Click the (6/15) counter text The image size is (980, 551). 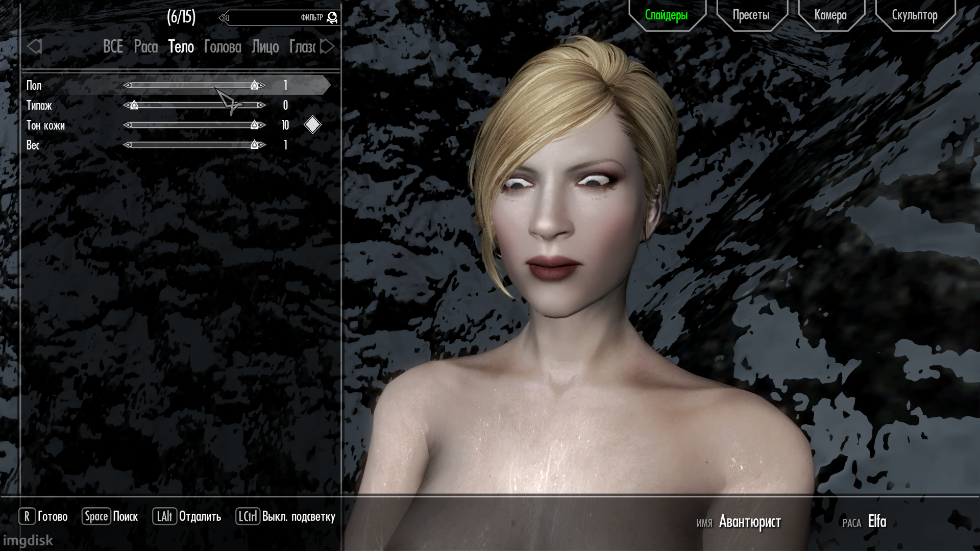[x=181, y=17]
